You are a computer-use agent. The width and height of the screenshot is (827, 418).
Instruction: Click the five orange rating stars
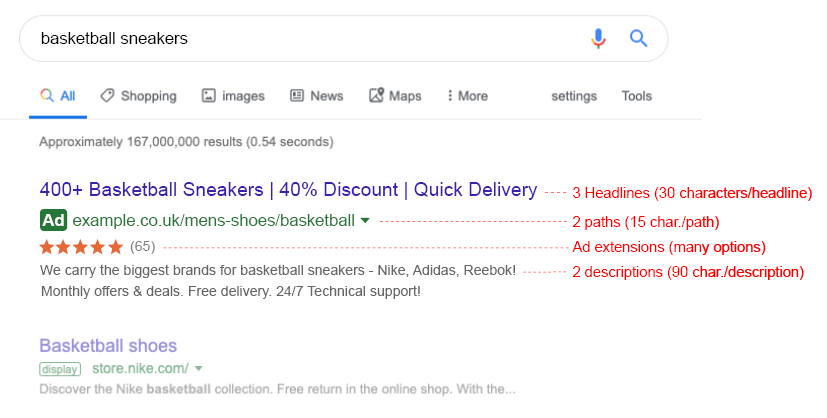coord(81,247)
